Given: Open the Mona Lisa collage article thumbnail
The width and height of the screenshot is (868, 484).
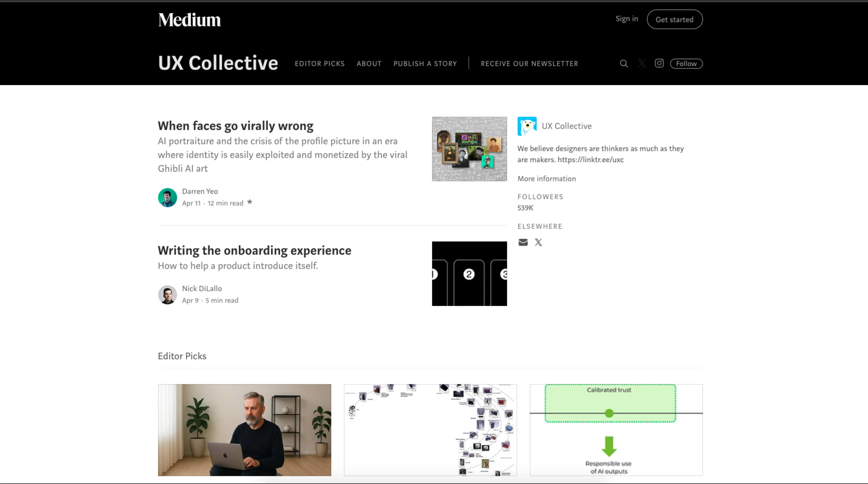Looking at the screenshot, I should (x=469, y=149).
